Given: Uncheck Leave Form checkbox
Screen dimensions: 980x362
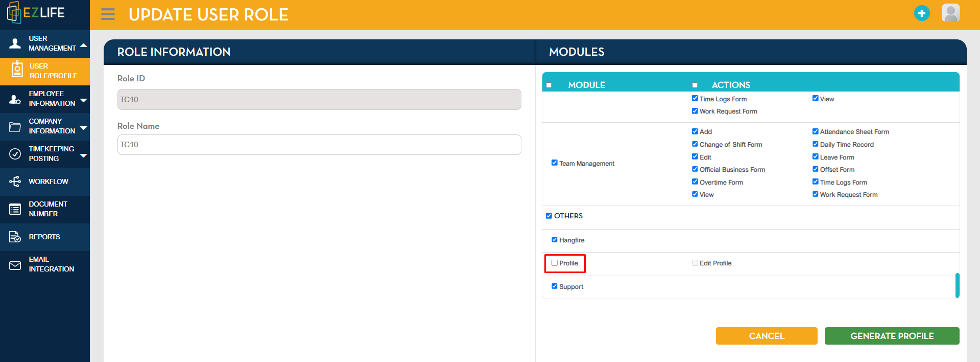Looking at the screenshot, I should coord(816,157).
